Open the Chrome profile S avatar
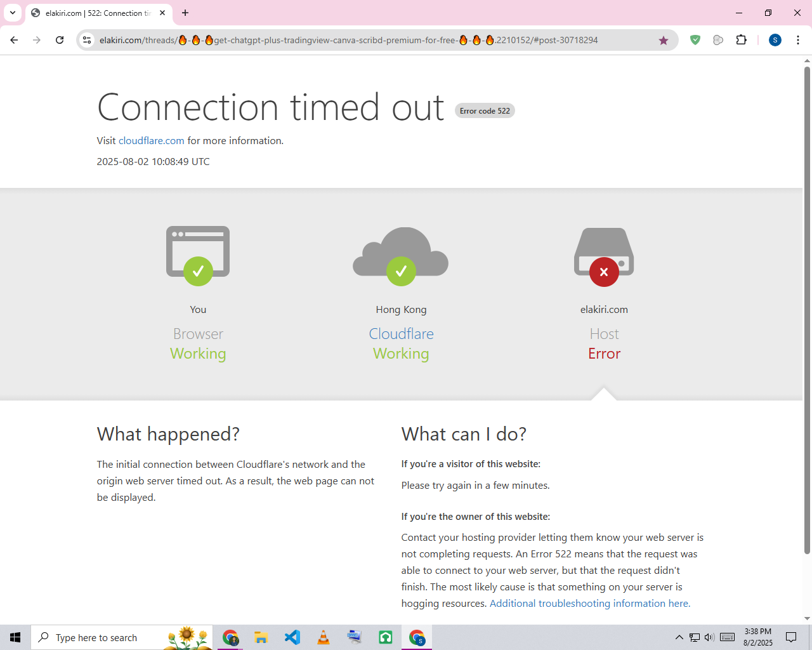The image size is (812, 650). coord(775,40)
